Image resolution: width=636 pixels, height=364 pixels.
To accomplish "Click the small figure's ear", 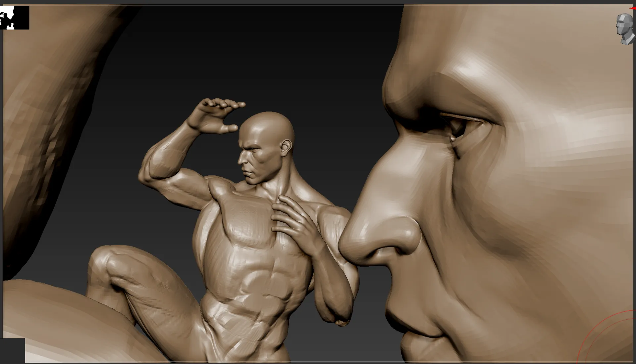I will [286, 147].
